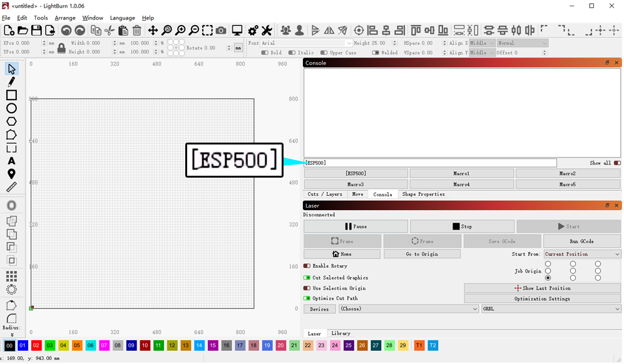Open the Arrange menu

[65, 18]
